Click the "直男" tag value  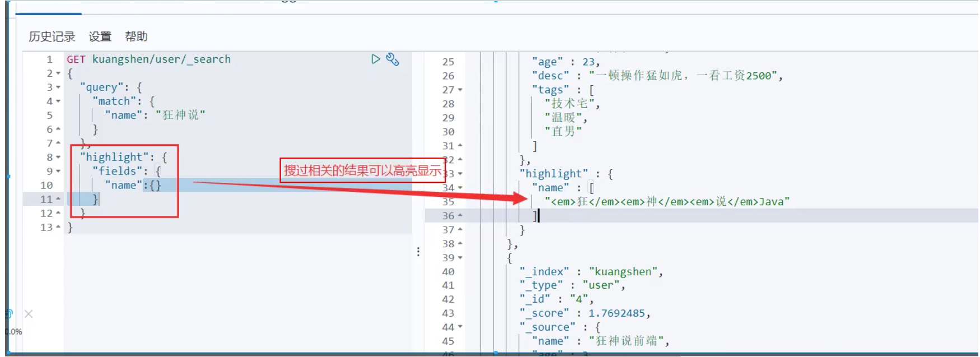(x=563, y=131)
